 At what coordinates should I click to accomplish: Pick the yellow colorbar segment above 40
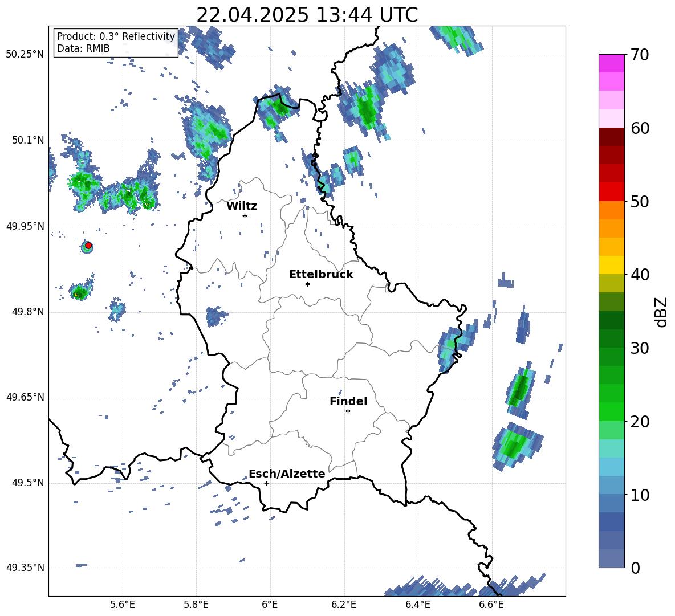pyautogui.click(x=611, y=265)
